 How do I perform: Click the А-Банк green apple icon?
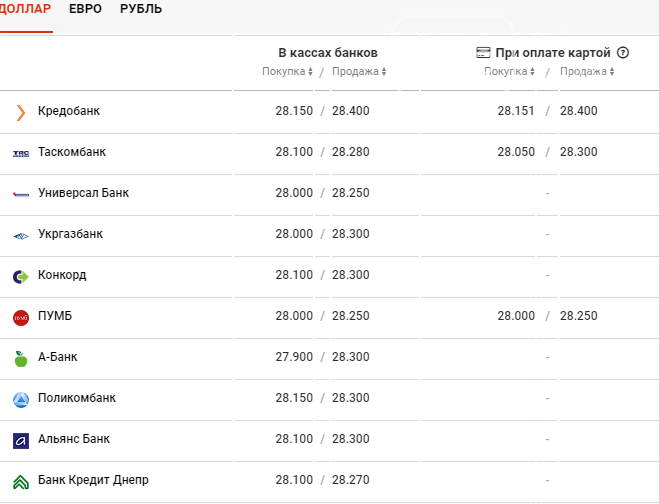pos(21,358)
